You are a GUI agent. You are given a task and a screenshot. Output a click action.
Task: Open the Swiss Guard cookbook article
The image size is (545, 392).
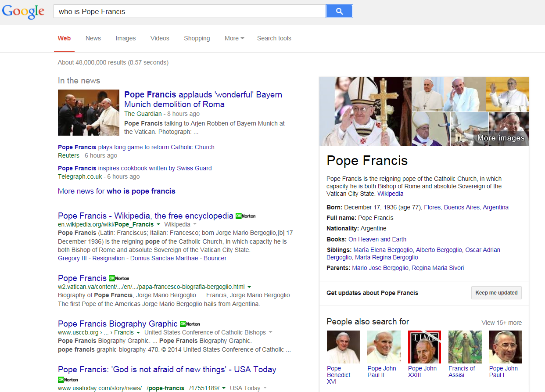(x=135, y=168)
